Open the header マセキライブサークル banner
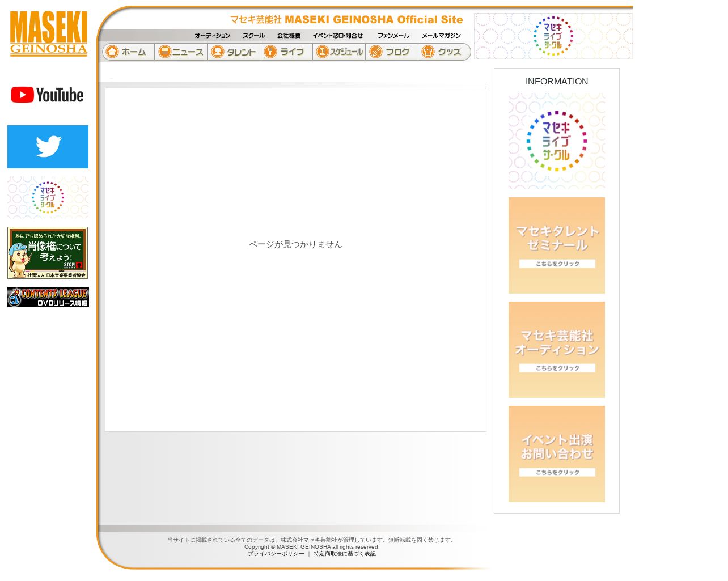 [553, 36]
